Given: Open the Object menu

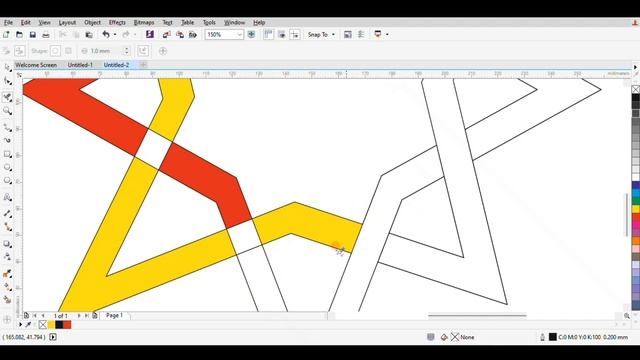Looking at the screenshot, I should (92, 22).
